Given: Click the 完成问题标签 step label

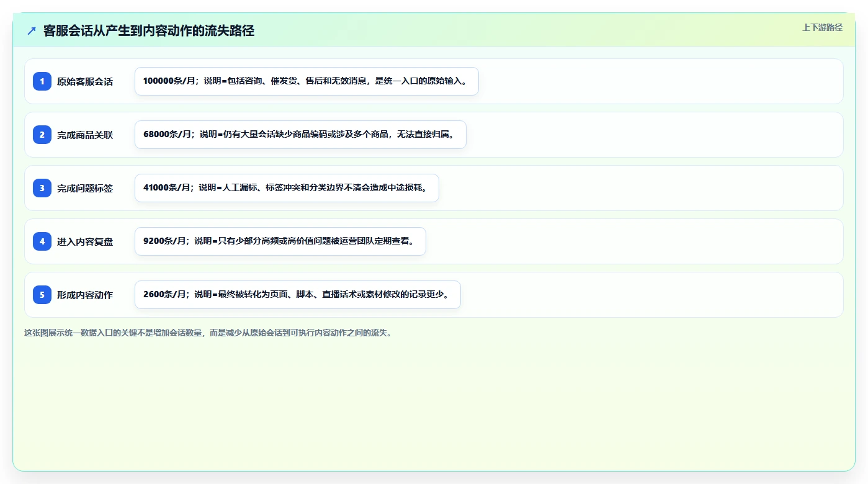Looking at the screenshot, I should tap(85, 188).
